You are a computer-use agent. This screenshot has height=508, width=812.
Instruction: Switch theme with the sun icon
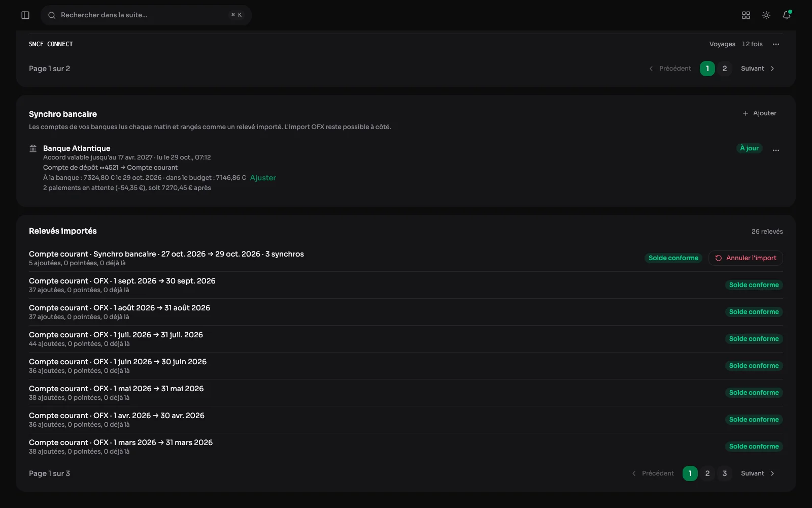[766, 15]
